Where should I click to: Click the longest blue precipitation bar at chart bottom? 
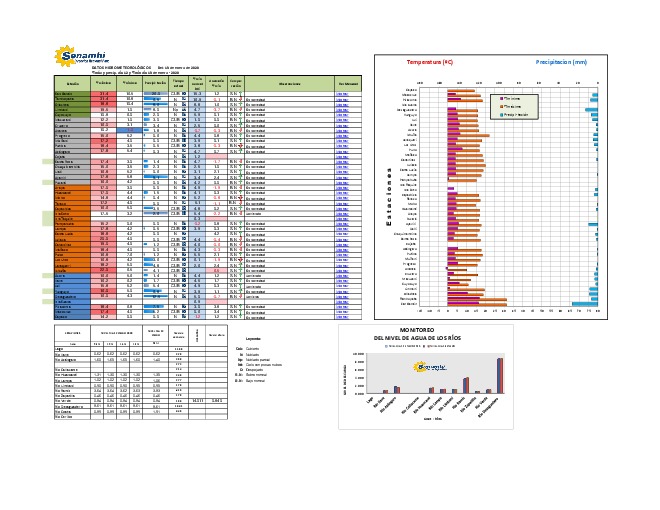coord(585,304)
